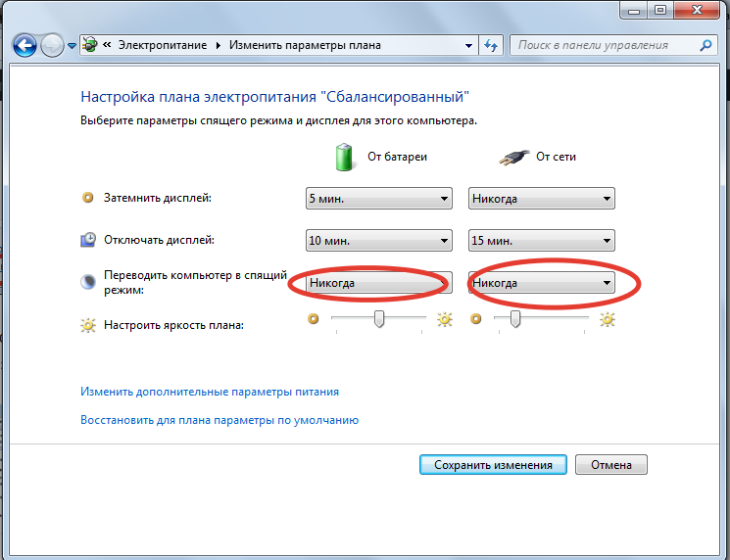The width and height of the screenshot is (730, 560).
Task: Open plugged-in turn-off display dropdown 15 мин.
Action: [542, 241]
